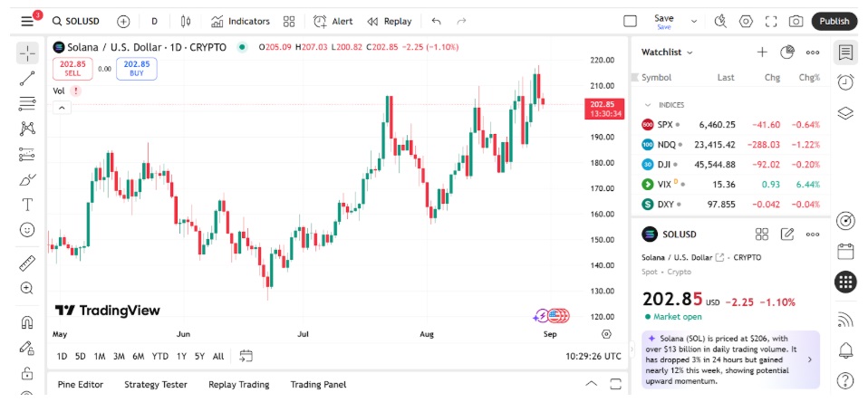Screen dimensions: 868x402
Task: Select the 3M time range
Action: click(119, 357)
